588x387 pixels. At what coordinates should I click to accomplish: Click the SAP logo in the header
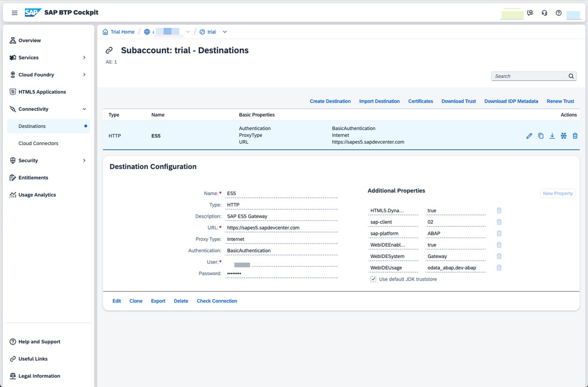point(32,12)
